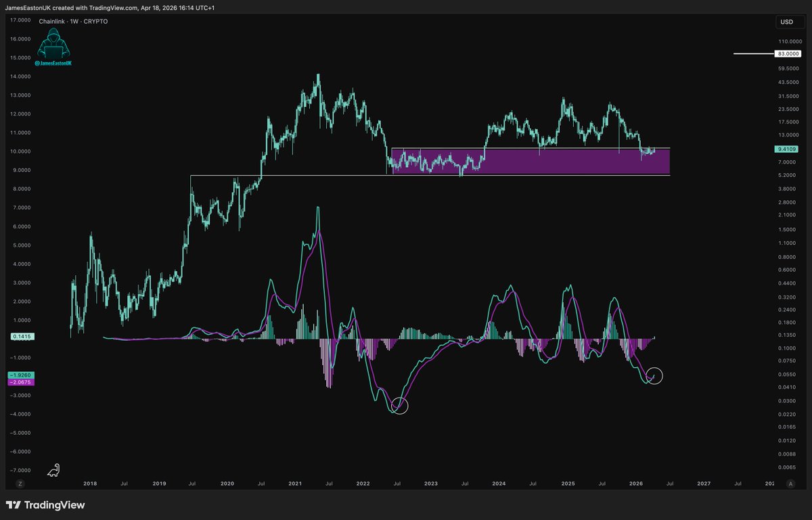The height and width of the screenshot is (520, 812).
Task: Select the white circle at 2026 MACD cross
Action: click(654, 375)
